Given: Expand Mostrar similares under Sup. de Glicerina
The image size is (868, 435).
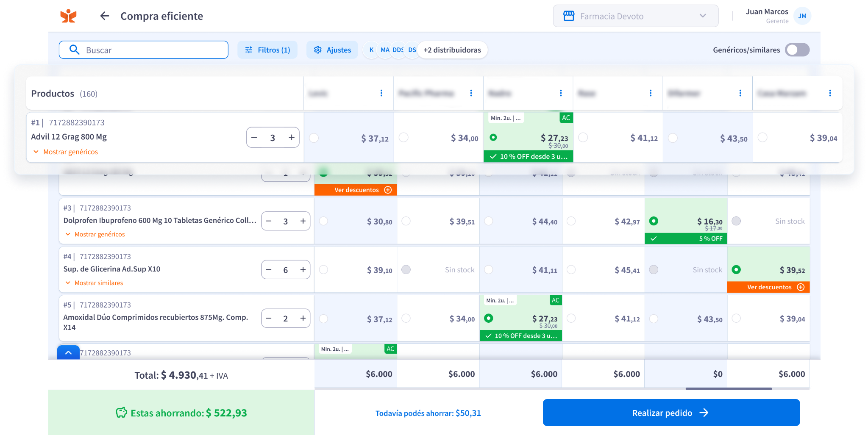Looking at the screenshot, I should click(94, 283).
